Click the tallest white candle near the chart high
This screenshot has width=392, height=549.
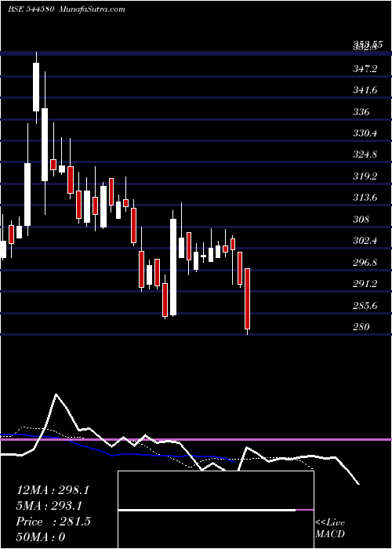[36, 87]
